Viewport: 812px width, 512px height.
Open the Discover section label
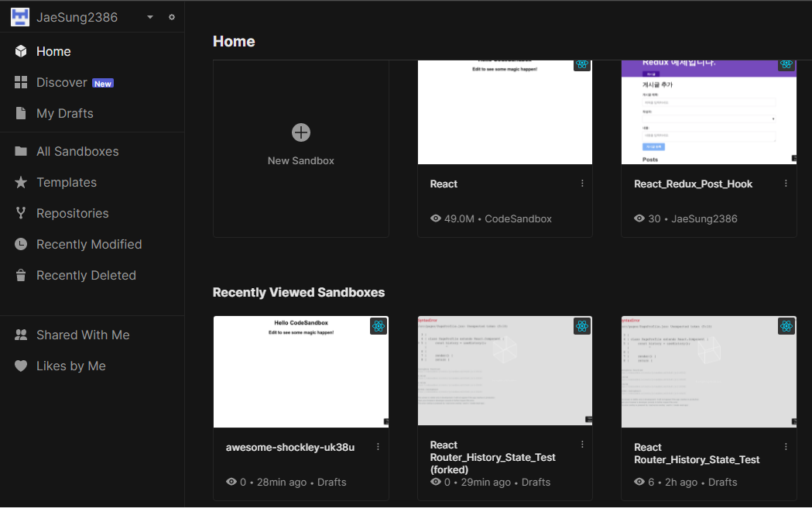point(62,82)
